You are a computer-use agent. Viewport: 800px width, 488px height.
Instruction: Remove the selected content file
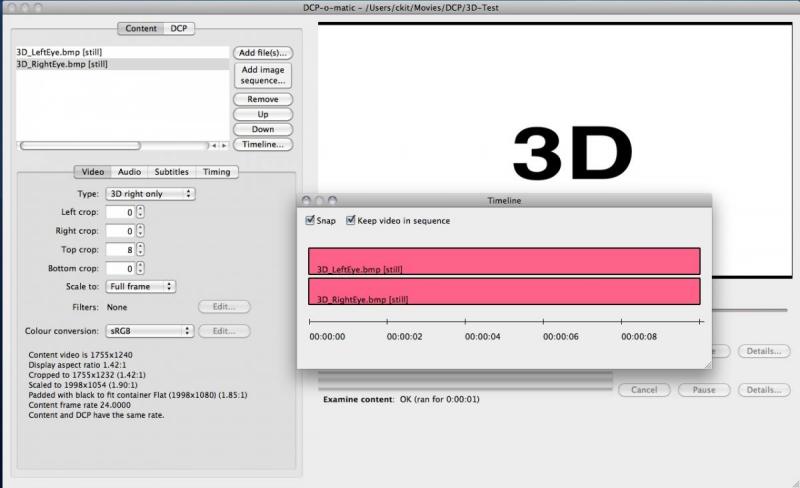coord(263,100)
